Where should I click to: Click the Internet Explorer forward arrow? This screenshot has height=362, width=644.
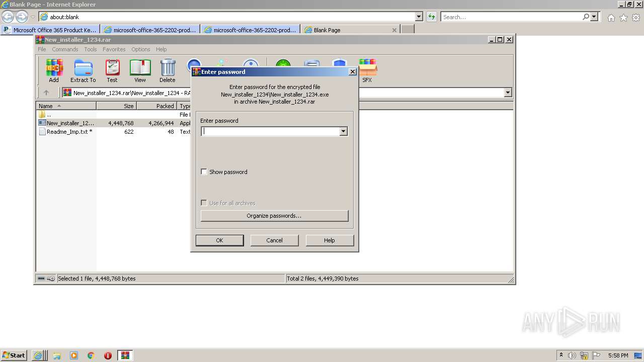pyautogui.click(x=22, y=17)
